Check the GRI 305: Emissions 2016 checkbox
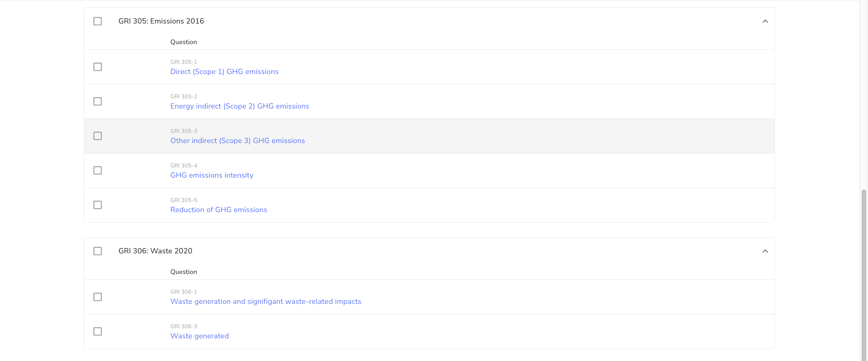The width and height of the screenshot is (868, 361). 97,21
